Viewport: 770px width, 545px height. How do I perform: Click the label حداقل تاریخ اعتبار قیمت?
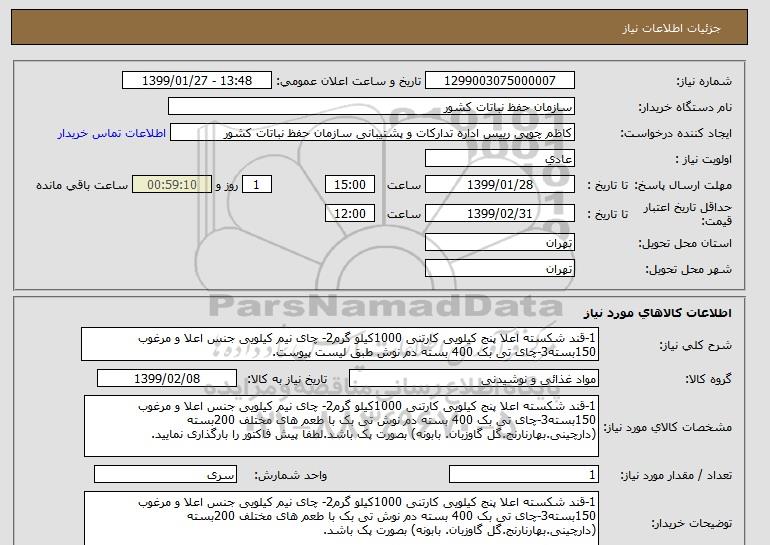688,214
